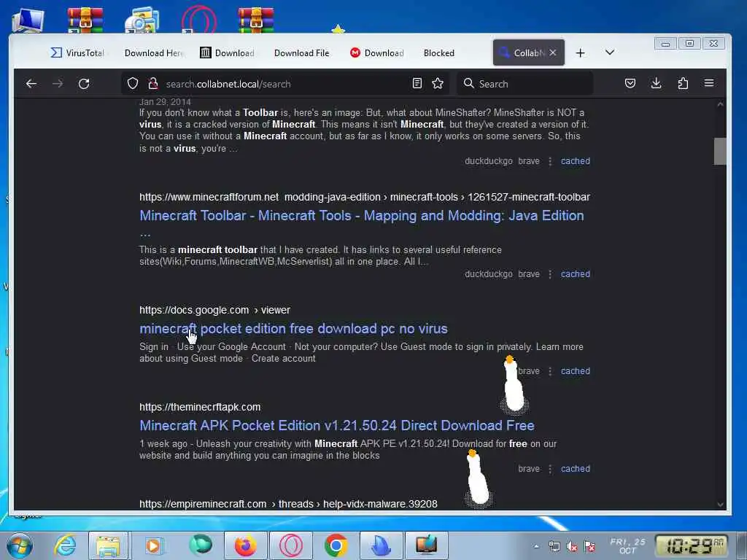Open the Computer desktop icon
747x560 pixels.
tap(28, 20)
